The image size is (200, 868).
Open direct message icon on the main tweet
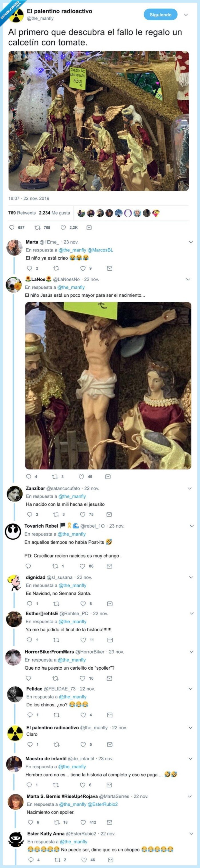[89, 228]
